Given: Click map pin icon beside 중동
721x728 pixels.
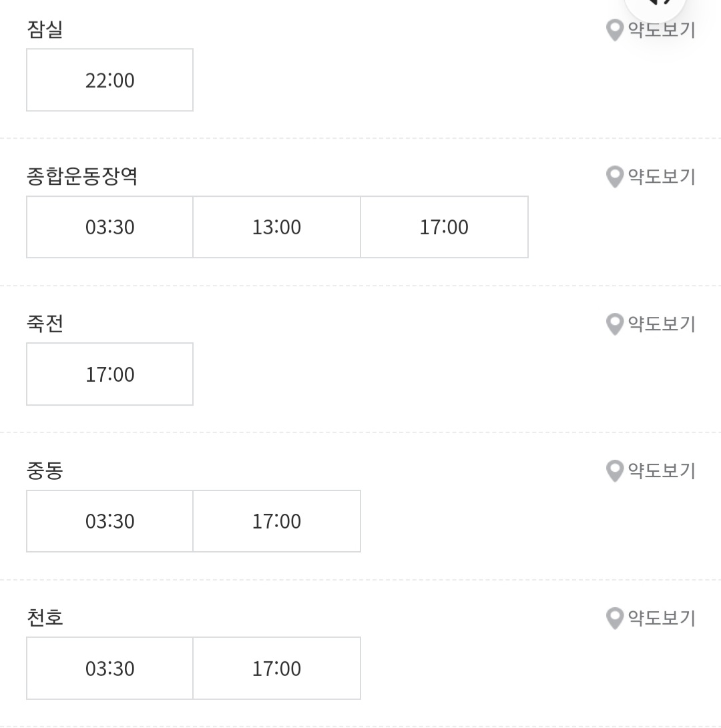Looking at the screenshot, I should tap(615, 471).
